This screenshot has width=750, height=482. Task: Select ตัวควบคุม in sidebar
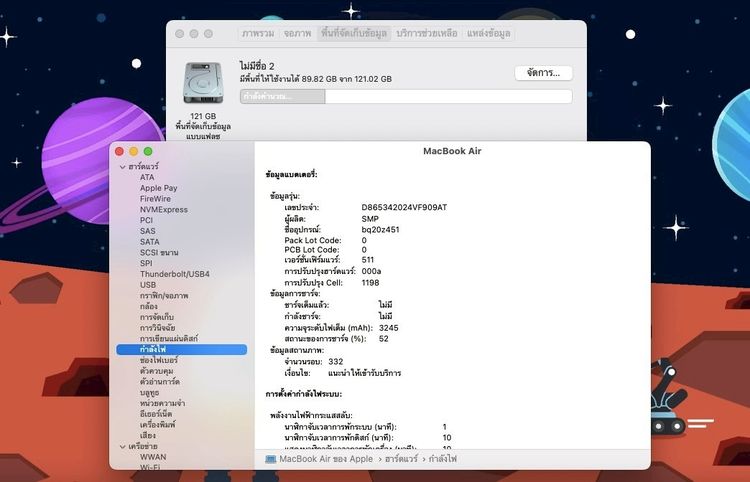pos(157,371)
